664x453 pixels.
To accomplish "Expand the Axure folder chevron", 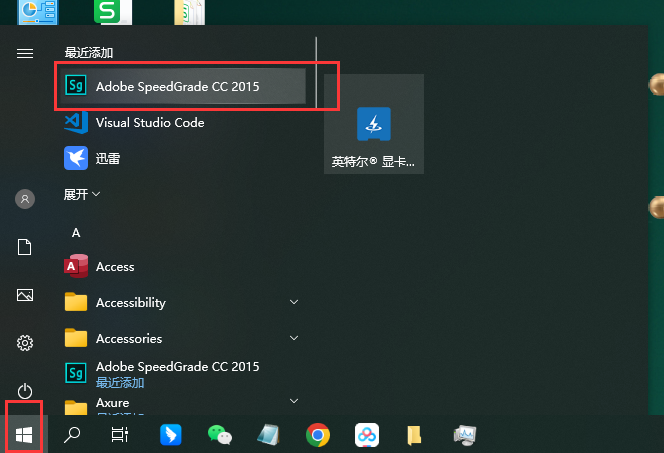I will click(294, 401).
